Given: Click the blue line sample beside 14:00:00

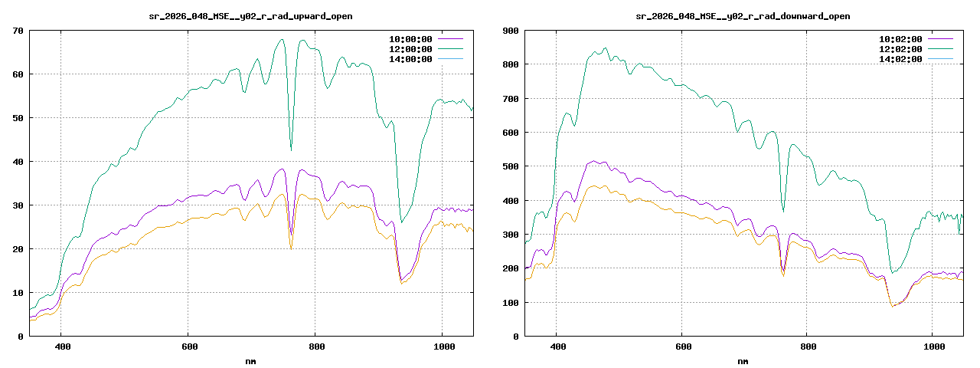Looking at the screenshot, I should (450, 59).
